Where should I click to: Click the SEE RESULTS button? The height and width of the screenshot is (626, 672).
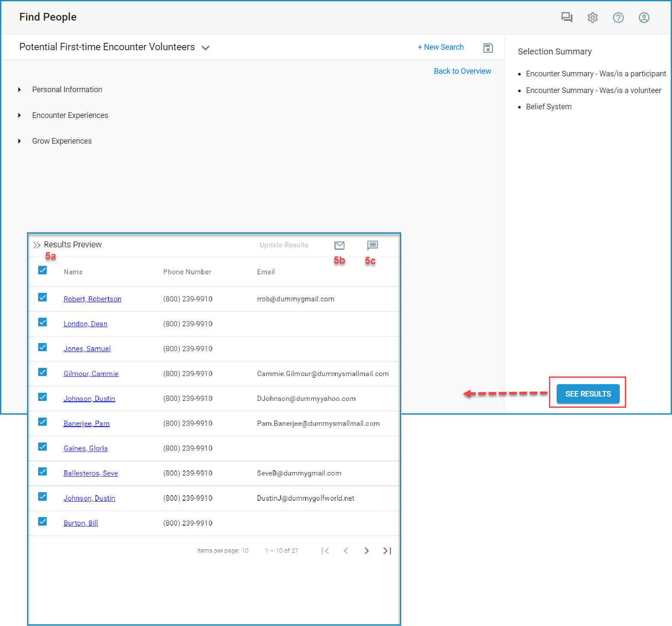click(x=588, y=394)
